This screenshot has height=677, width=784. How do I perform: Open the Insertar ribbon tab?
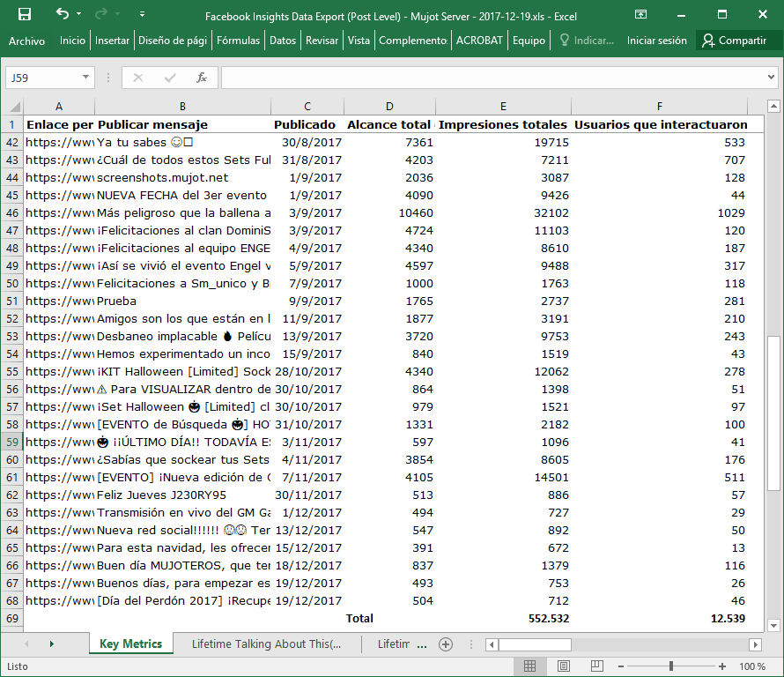[x=112, y=41]
